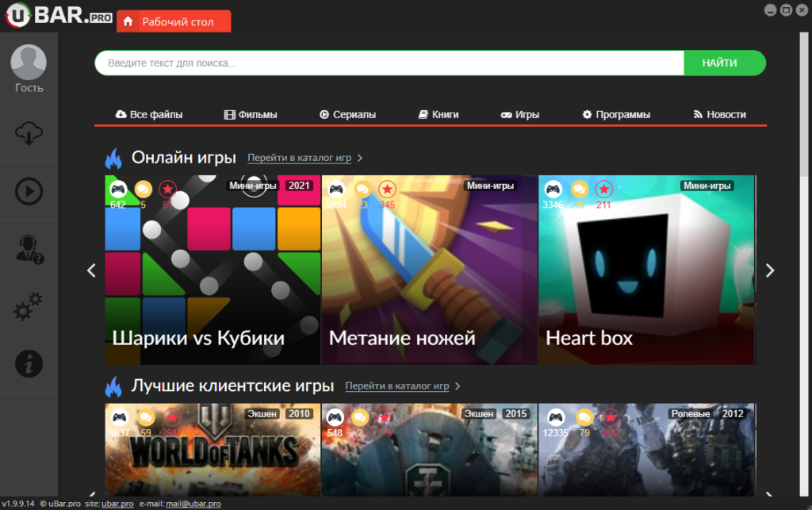Click star rating icon on Шарики vs Кубики card

[167, 189]
